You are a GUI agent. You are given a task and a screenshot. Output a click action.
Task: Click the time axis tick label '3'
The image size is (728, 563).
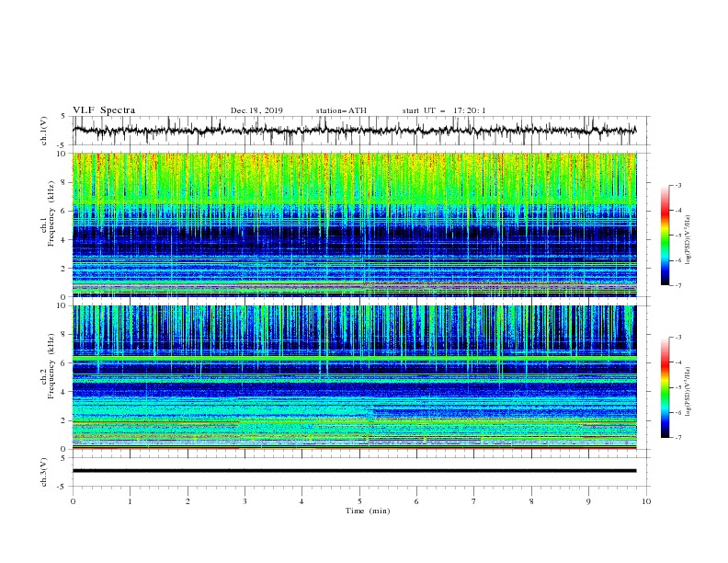point(245,501)
